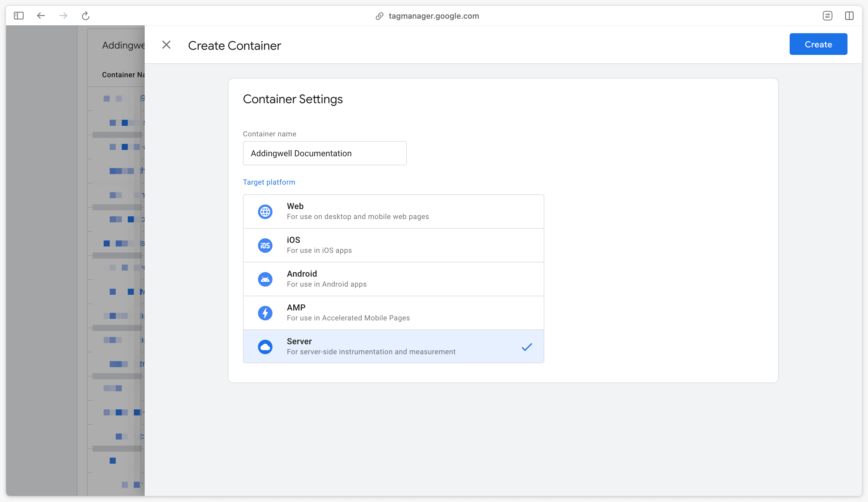This screenshot has width=868, height=502.
Task: Select the Server target platform icon
Action: coord(266,347)
